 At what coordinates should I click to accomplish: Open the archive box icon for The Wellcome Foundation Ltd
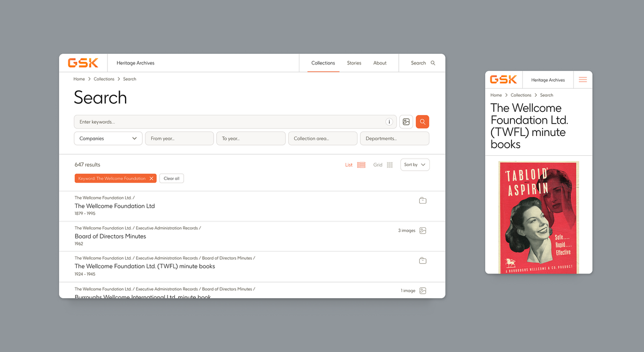click(x=422, y=200)
